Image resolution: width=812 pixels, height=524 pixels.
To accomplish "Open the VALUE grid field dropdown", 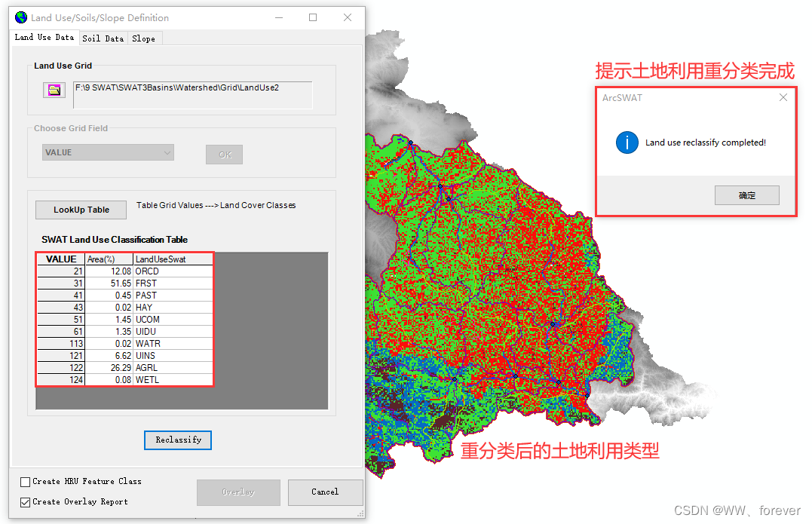I will (167, 152).
